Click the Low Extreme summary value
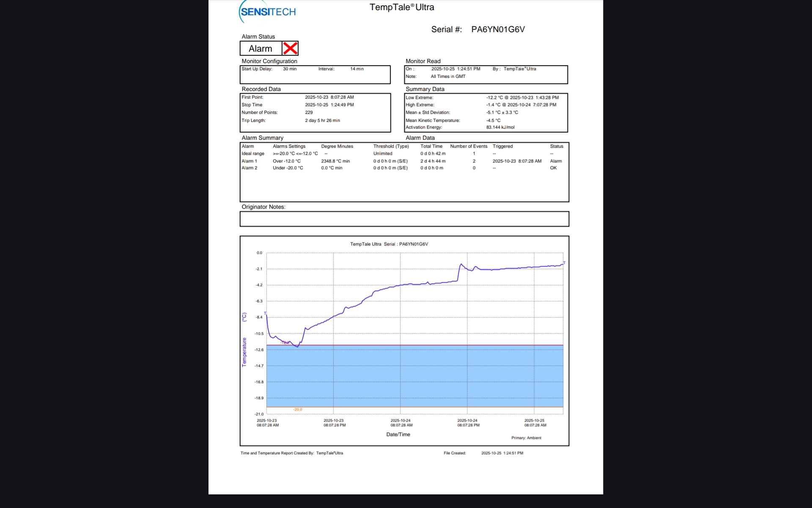The height and width of the screenshot is (508, 812). click(522, 98)
